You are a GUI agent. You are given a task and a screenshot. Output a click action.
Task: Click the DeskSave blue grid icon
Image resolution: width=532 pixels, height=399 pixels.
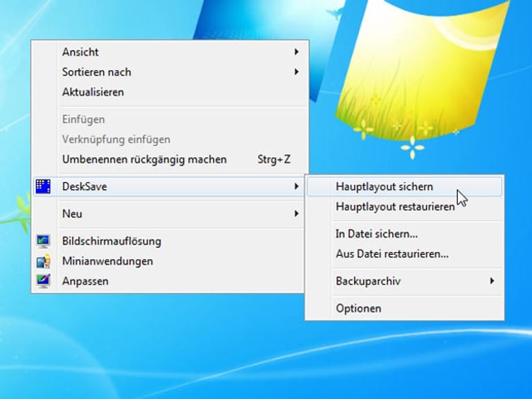pos(43,186)
